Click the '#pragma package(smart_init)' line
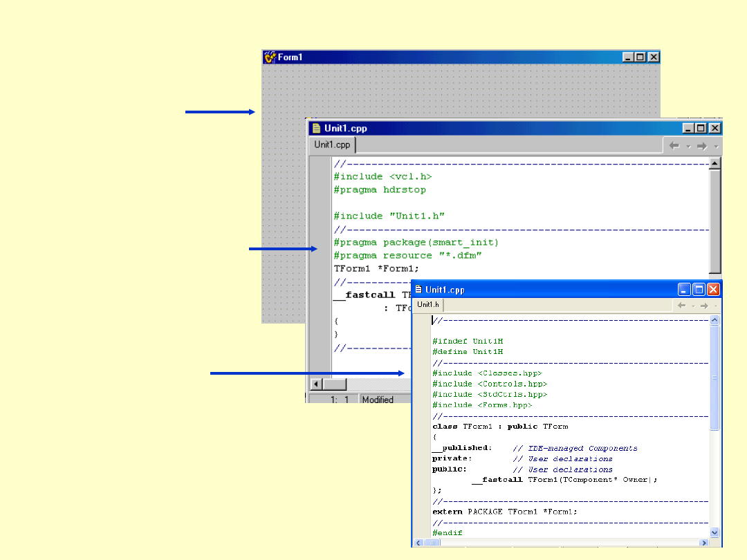Image resolution: width=747 pixels, height=560 pixels. coord(416,243)
